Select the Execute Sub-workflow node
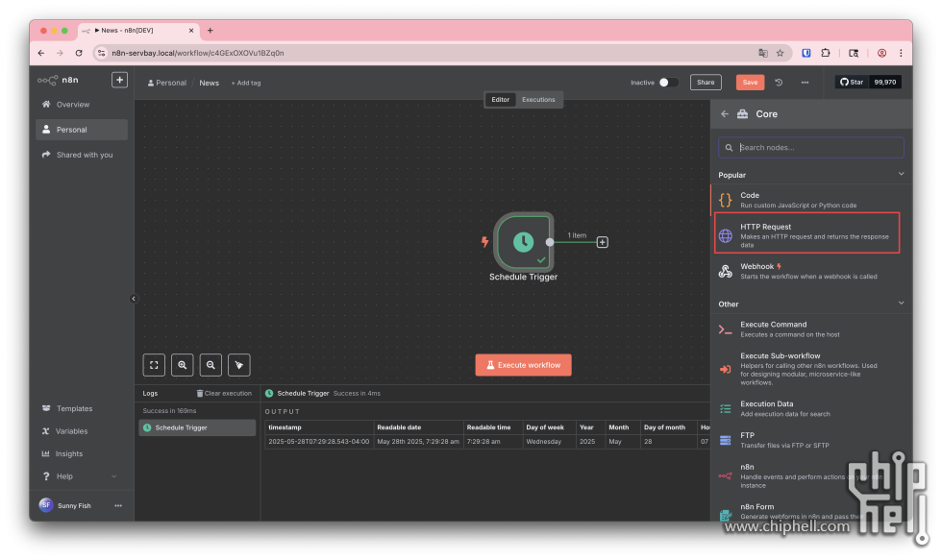The image size is (942, 560). [x=809, y=369]
